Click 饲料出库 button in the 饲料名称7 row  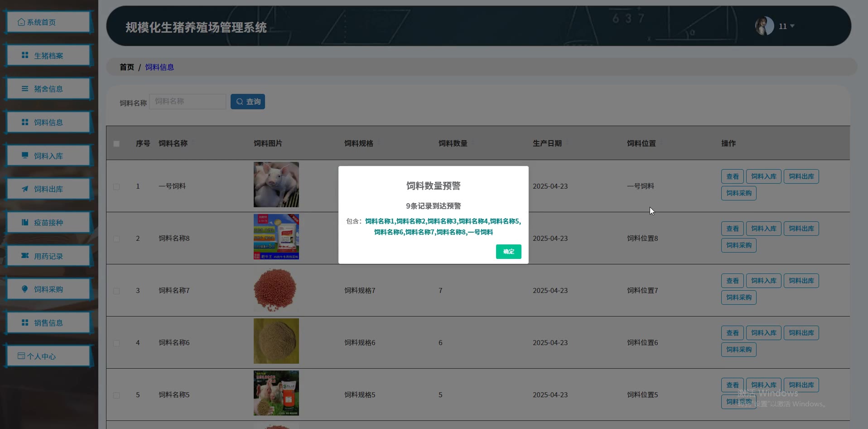[x=801, y=281]
